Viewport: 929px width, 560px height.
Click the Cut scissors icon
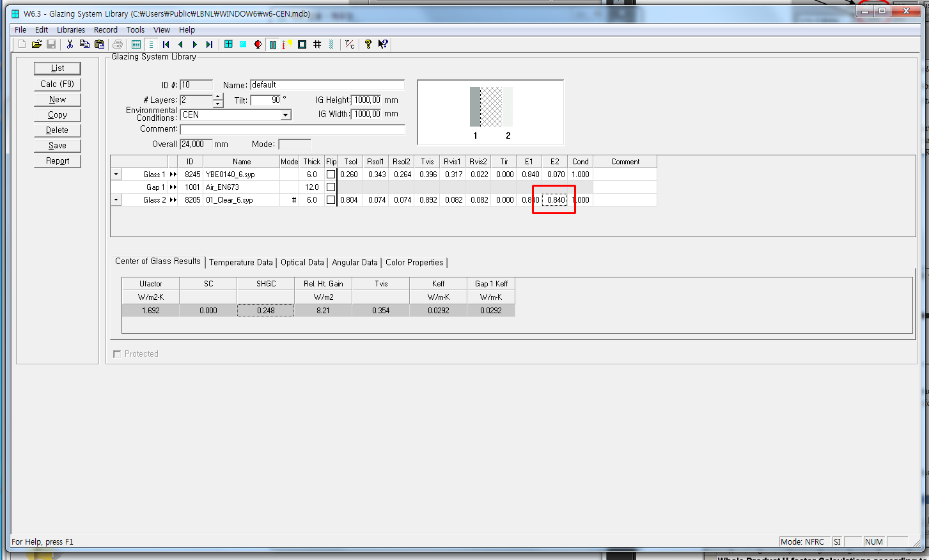[70, 44]
